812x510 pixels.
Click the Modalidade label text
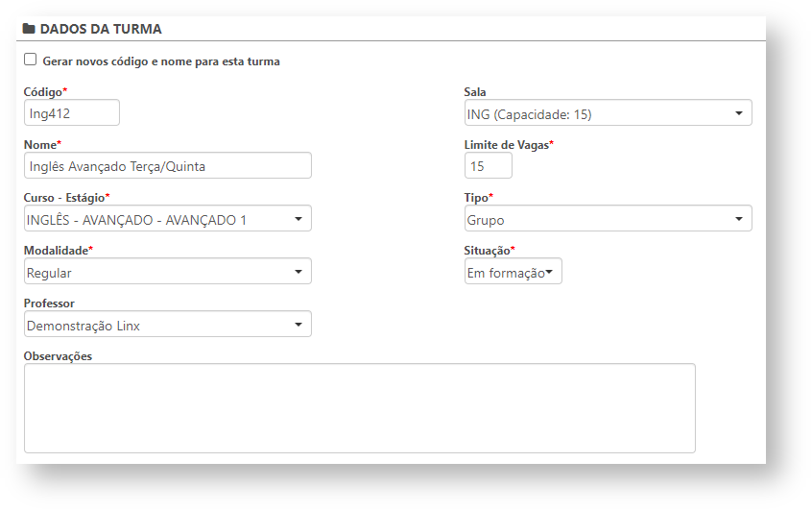tap(56, 251)
